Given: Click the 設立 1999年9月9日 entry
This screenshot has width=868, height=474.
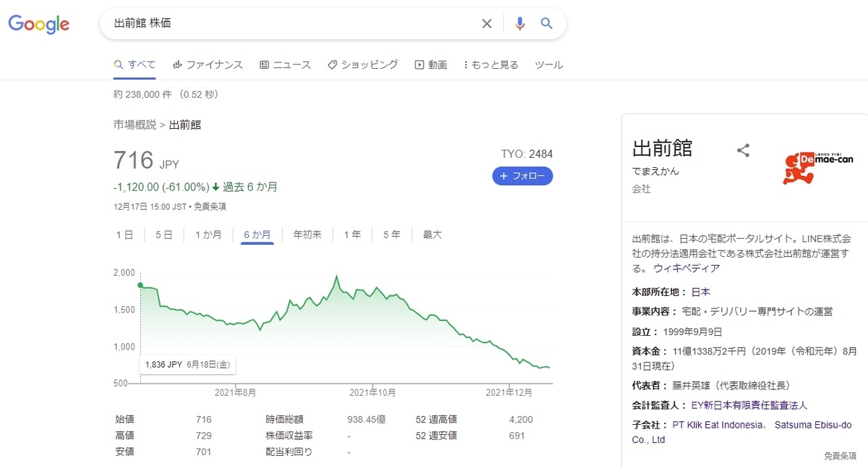Looking at the screenshot, I should click(677, 332).
